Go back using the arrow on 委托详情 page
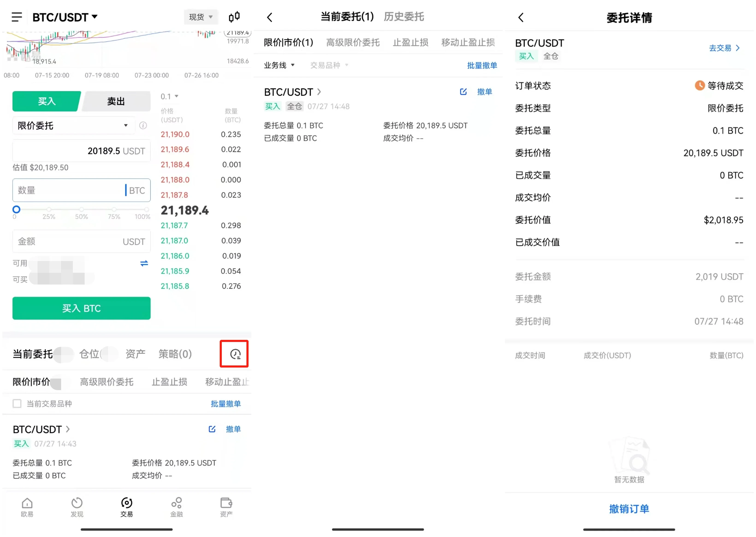Screen dimensions: 756x537 tap(521, 17)
